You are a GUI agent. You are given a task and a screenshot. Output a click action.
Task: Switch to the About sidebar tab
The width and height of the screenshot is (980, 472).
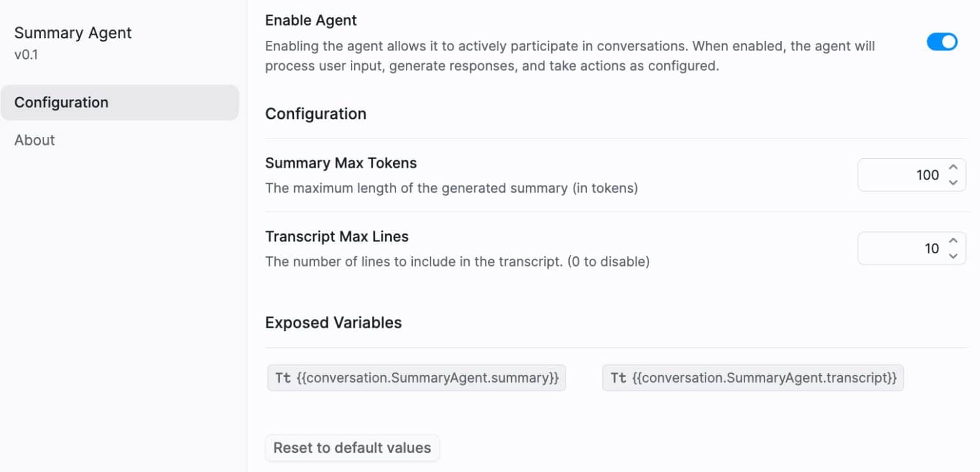click(x=35, y=140)
